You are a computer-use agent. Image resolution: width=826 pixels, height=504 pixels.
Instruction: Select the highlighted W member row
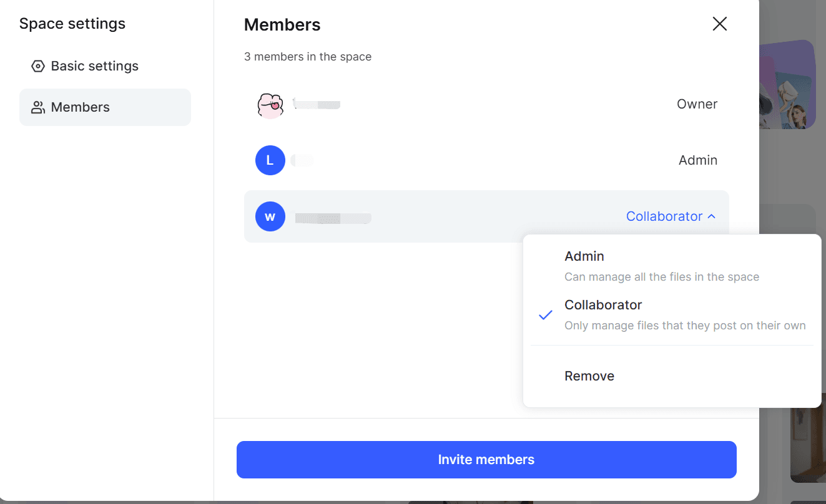pos(486,216)
